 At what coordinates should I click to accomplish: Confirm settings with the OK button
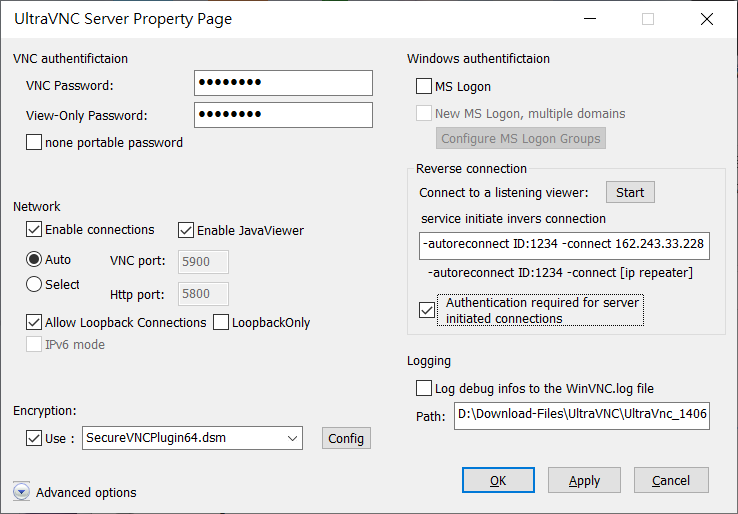pyautogui.click(x=498, y=480)
